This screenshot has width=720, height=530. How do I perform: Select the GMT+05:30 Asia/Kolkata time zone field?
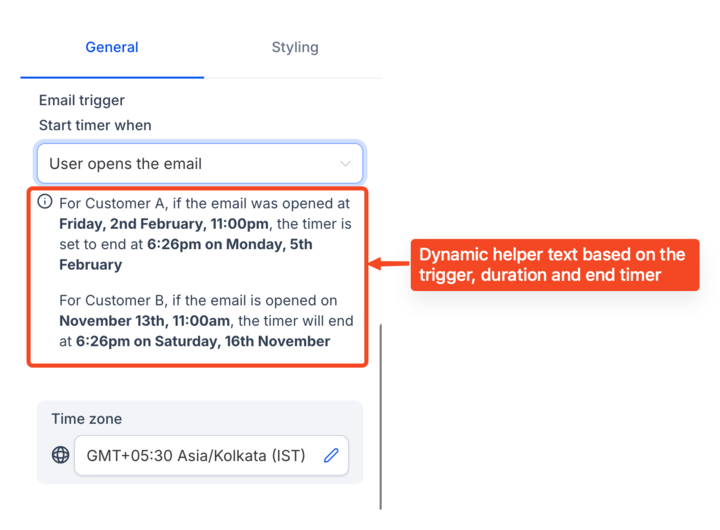211,456
